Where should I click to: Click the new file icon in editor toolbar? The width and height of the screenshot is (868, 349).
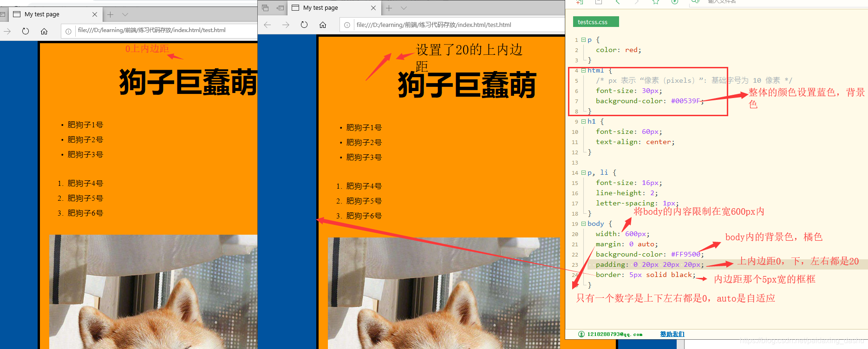click(580, 2)
